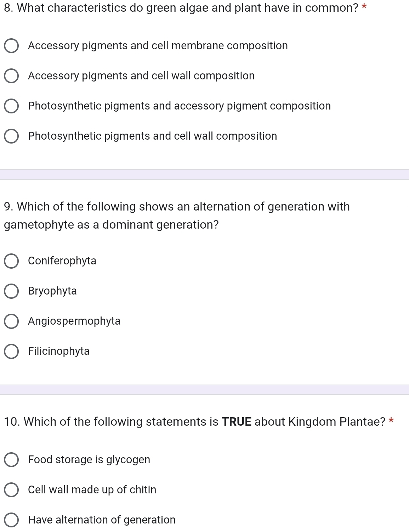This screenshot has width=409, height=532.
Task: Click the 'Food storage is glycogen' label
Action: [89, 460]
